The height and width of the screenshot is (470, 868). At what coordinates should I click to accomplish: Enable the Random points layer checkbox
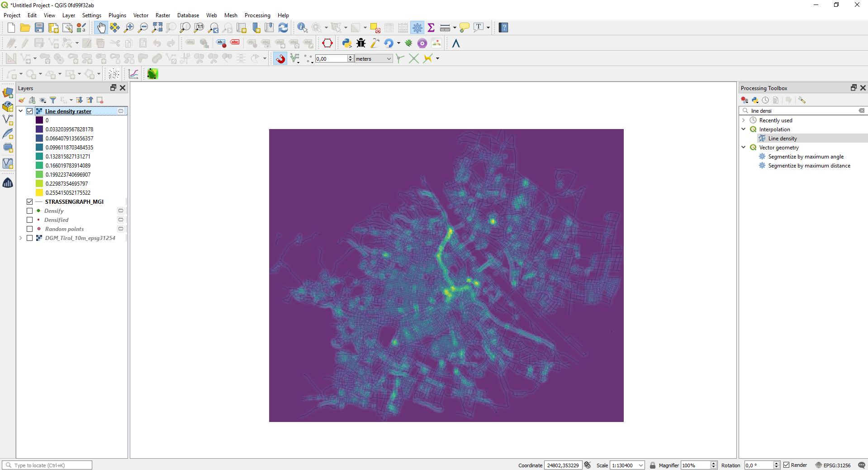(30, 229)
